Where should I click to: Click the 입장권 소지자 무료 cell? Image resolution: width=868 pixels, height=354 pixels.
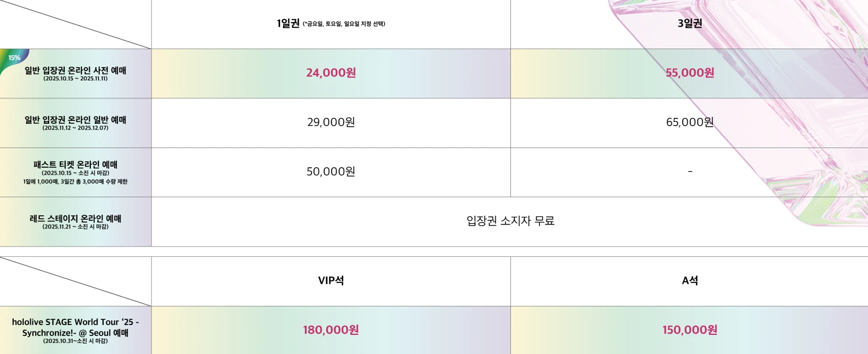(510, 221)
